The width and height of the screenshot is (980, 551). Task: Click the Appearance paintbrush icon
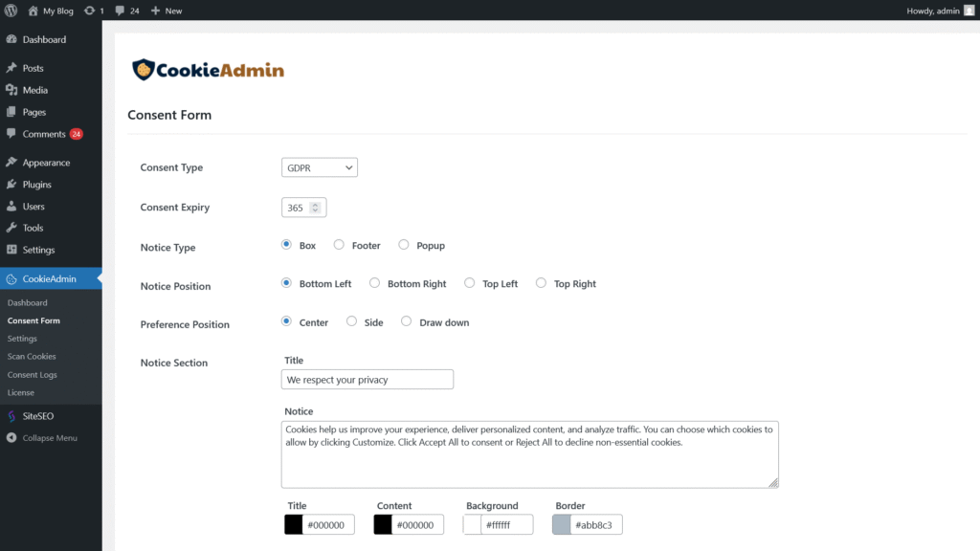pyautogui.click(x=11, y=163)
